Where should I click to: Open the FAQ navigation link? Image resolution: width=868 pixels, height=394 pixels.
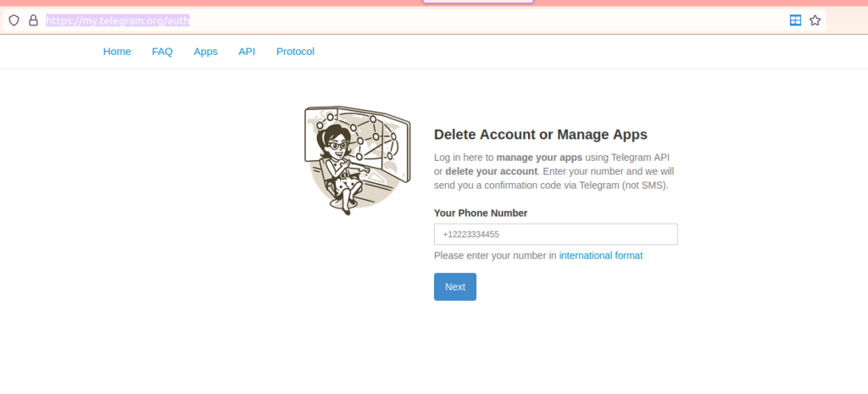point(162,52)
